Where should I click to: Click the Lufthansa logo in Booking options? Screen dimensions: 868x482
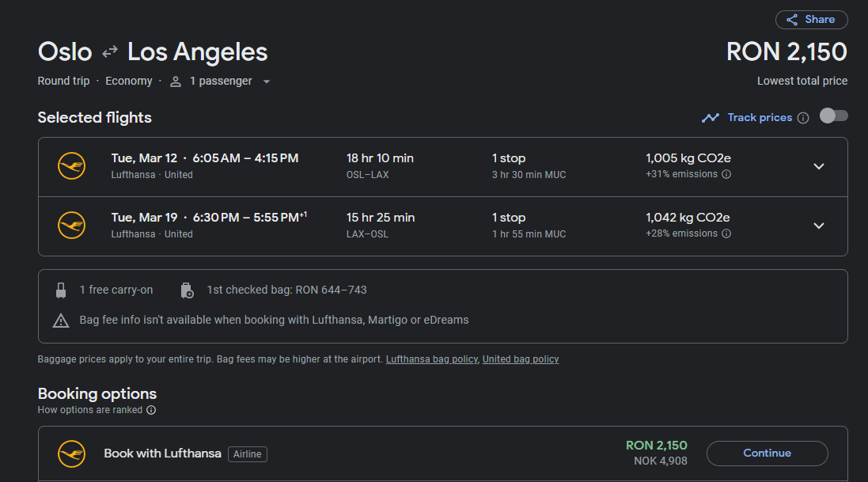pos(71,454)
